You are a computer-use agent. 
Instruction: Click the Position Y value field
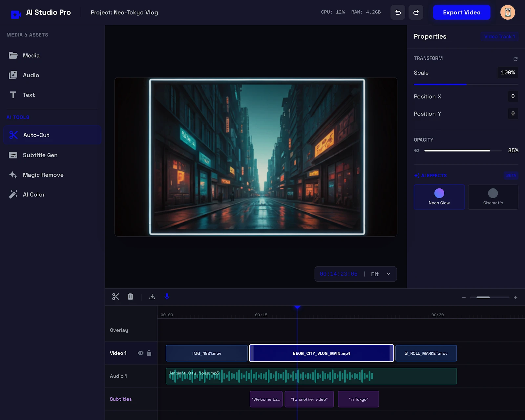[x=513, y=114]
